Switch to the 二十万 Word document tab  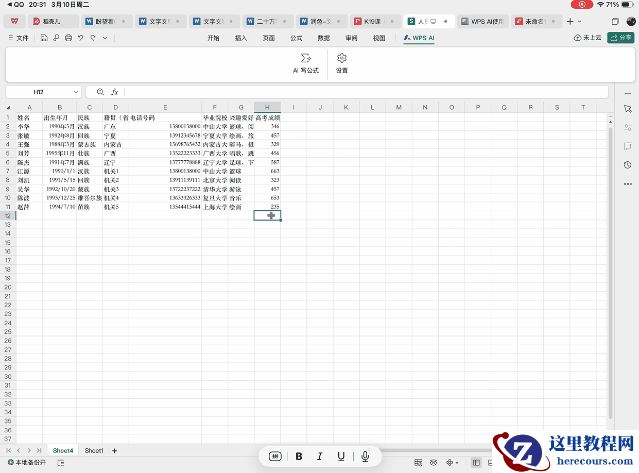click(x=268, y=21)
